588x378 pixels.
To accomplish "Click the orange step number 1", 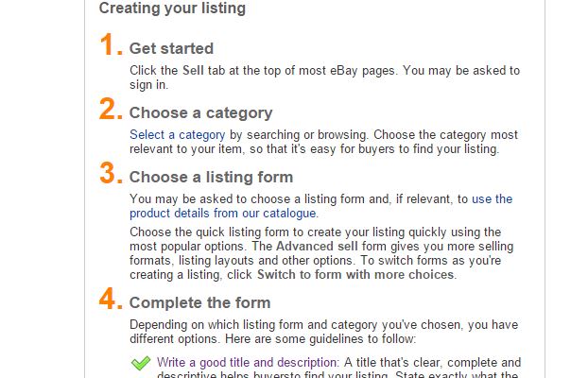I will 111,44.
